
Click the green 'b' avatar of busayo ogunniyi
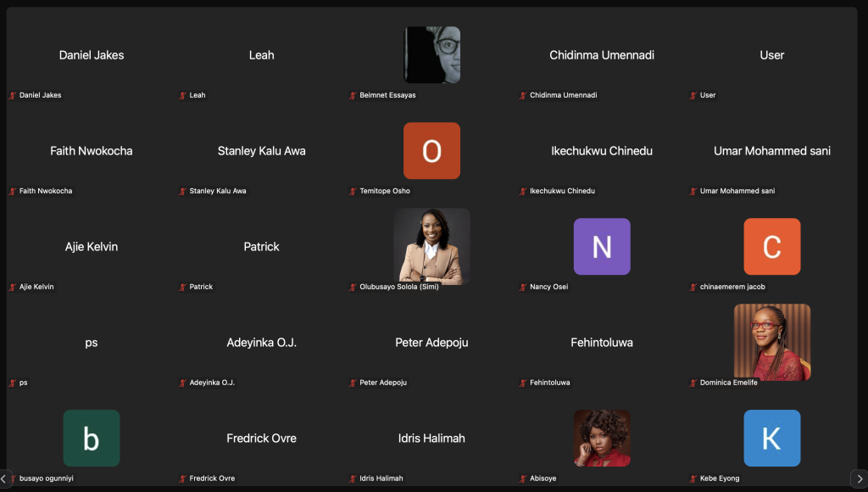pyautogui.click(x=92, y=439)
